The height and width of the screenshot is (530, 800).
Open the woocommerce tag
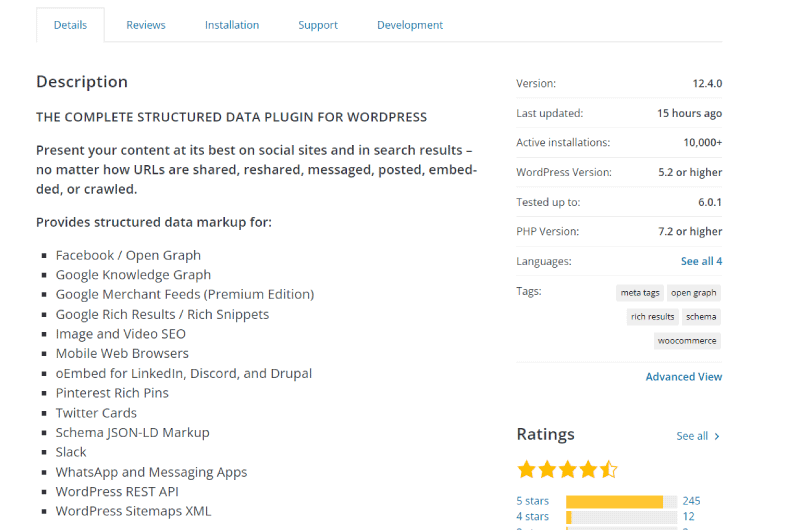point(687,341)
